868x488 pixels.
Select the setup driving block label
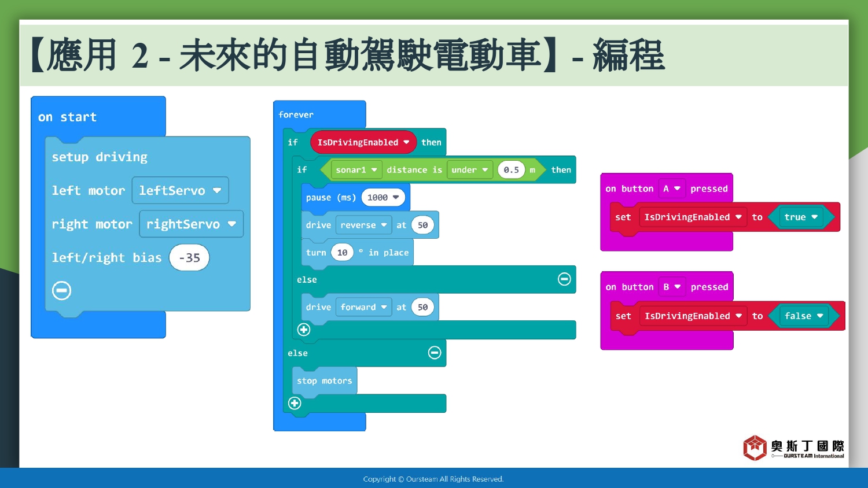pyautogui.click(x=100, y=157)
